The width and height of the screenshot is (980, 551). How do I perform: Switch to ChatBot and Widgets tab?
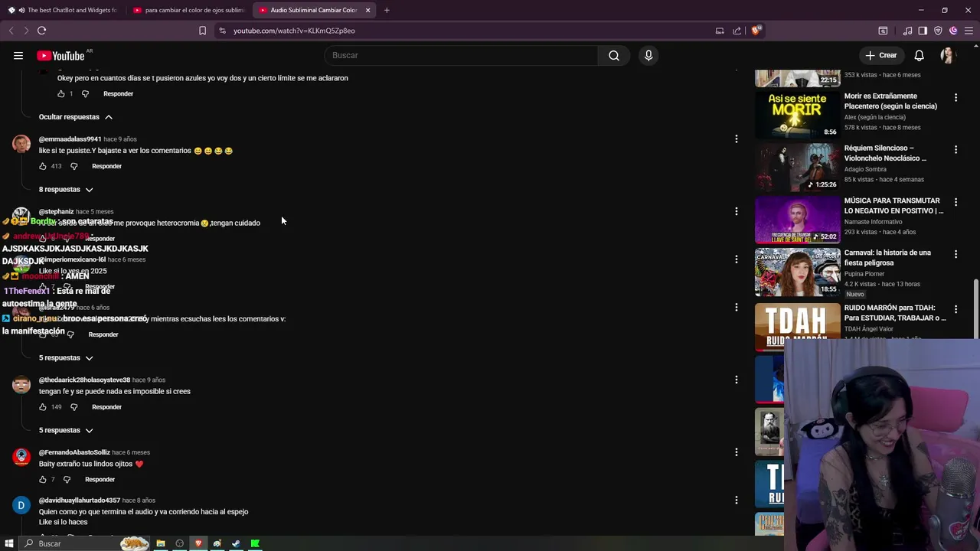point(63,10)
